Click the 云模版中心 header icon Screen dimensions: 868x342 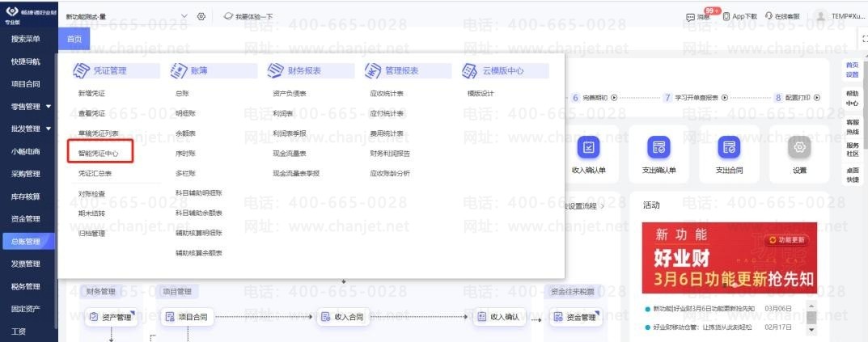(470, 71)
